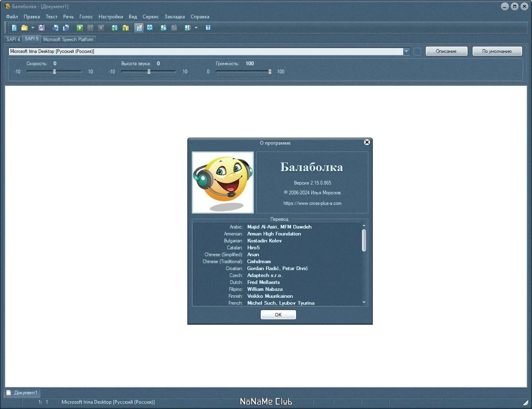Image resolution: width=532 pixels, height=409 pixels.
Task: Open the bookmarks dropdown arrow in toolbar
Action: pyautogui.click(x=196, y=27)
